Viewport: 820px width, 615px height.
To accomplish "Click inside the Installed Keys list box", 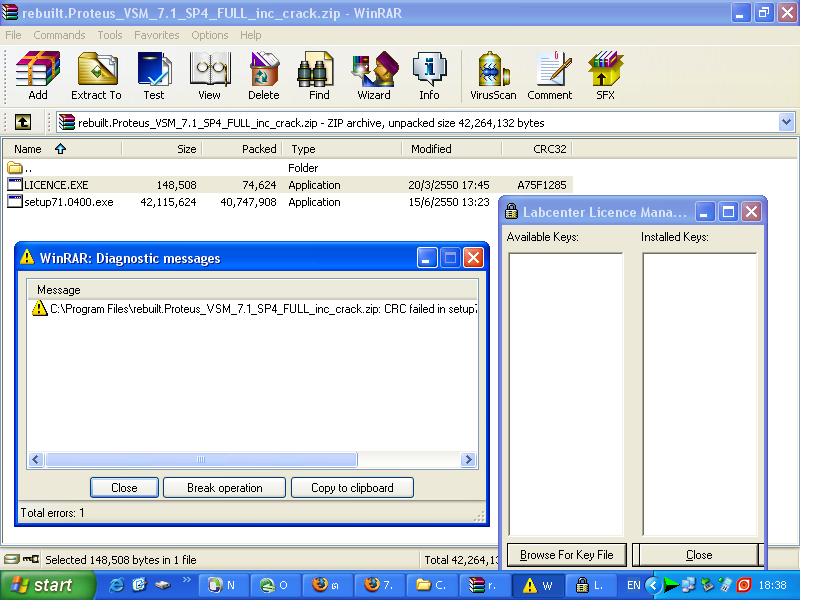I will (699, 394).
